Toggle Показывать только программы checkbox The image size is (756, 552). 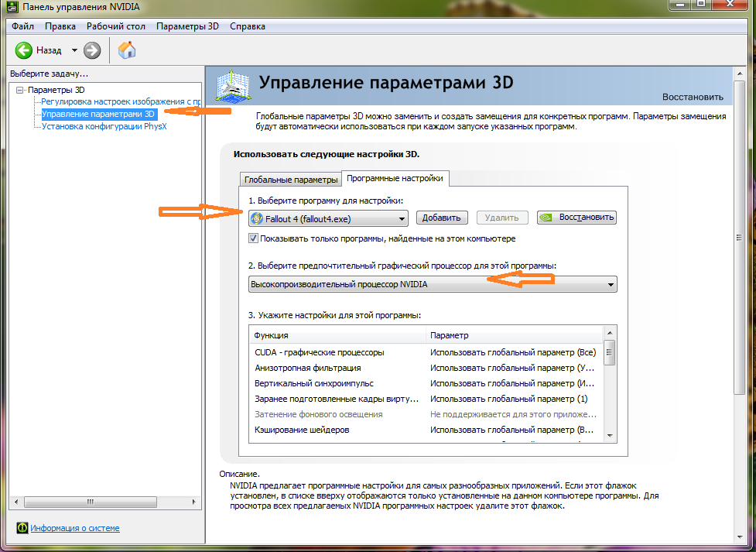pyautogui.click(x=254, y=238)
